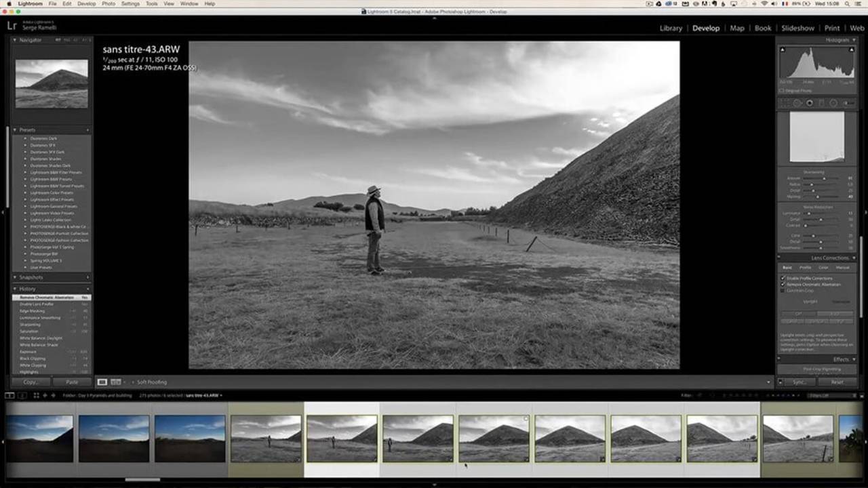Screen dimensions: 868x488
Task: Select the Crop Overlay tool icon
Action: click(785, 103)
